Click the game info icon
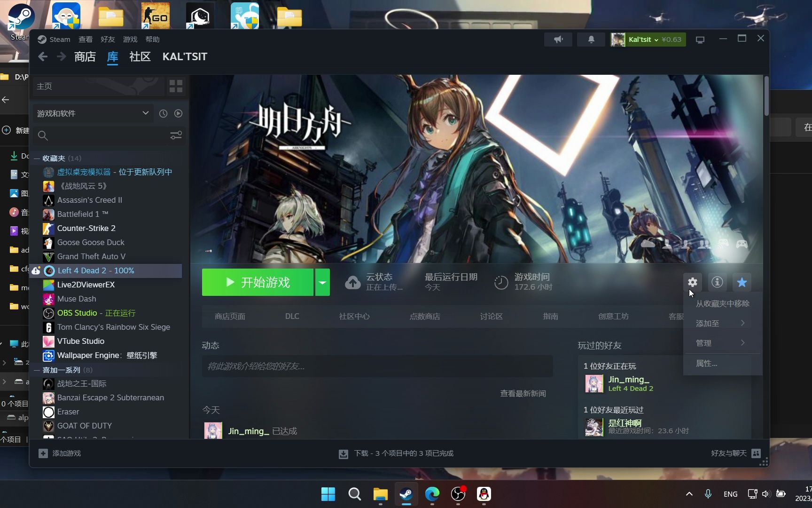 [717, 282]
